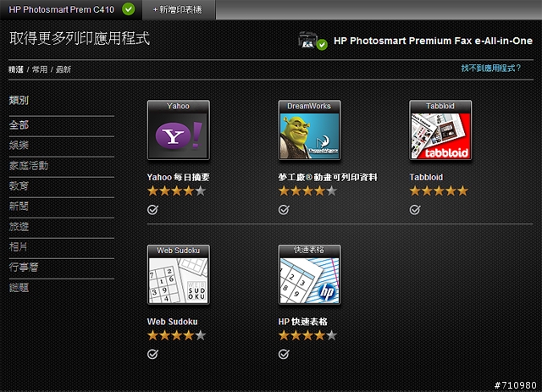This screenshot has height=392, width=542.
Task: Open the 新增印表機 tab
Action: [x=179, y=9]
